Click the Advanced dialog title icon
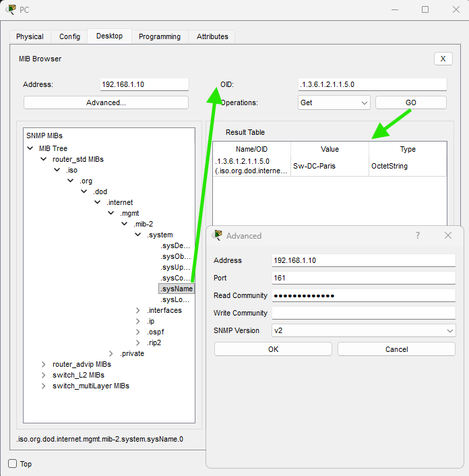This screenshot has height=476, width=469. pyautogui.click(x=218, y=235)
